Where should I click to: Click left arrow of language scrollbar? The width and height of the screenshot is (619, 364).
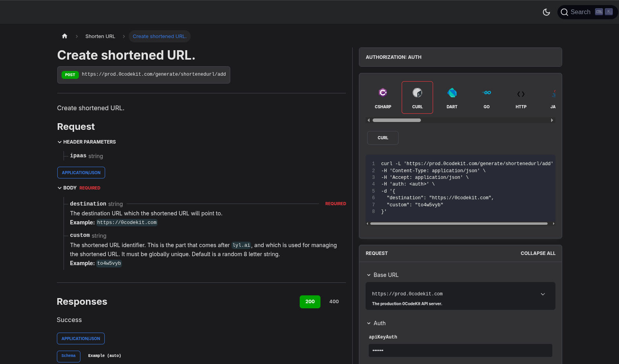pos(369,120)
